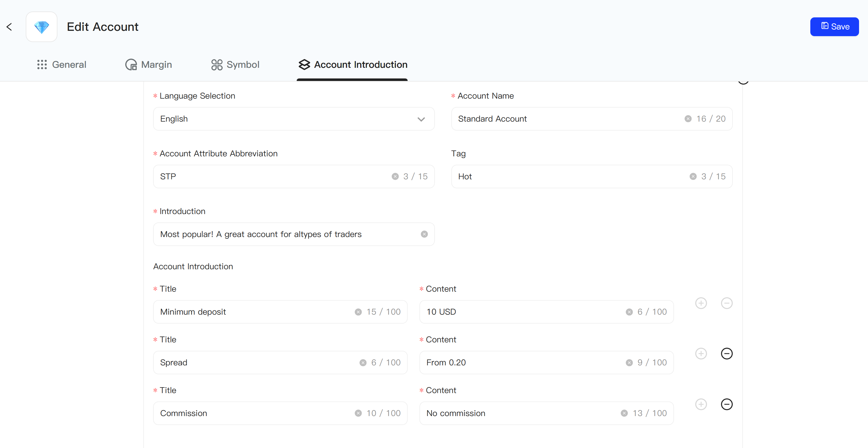Image resolution: width=868 pixels, height=448 pixels.
Task: Edit the Account Name input field
Action: point(592,119)
